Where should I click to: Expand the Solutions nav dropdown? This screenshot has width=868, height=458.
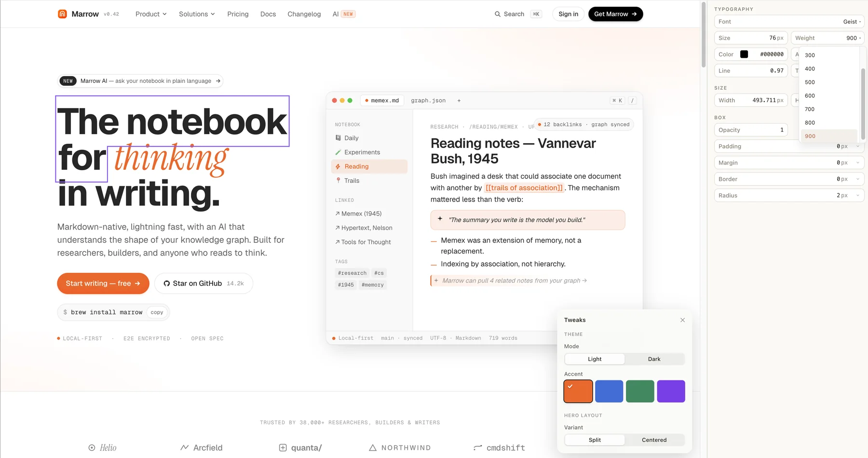point(197,14)
